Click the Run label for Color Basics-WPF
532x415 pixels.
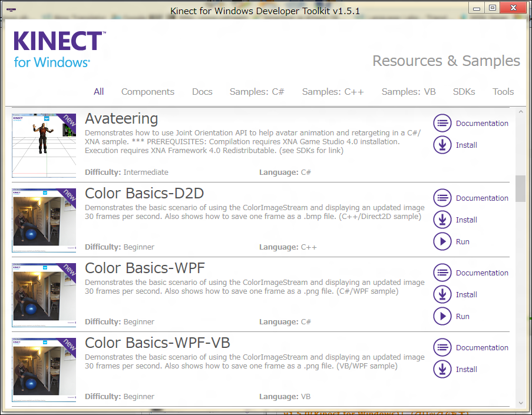(463, 316)
